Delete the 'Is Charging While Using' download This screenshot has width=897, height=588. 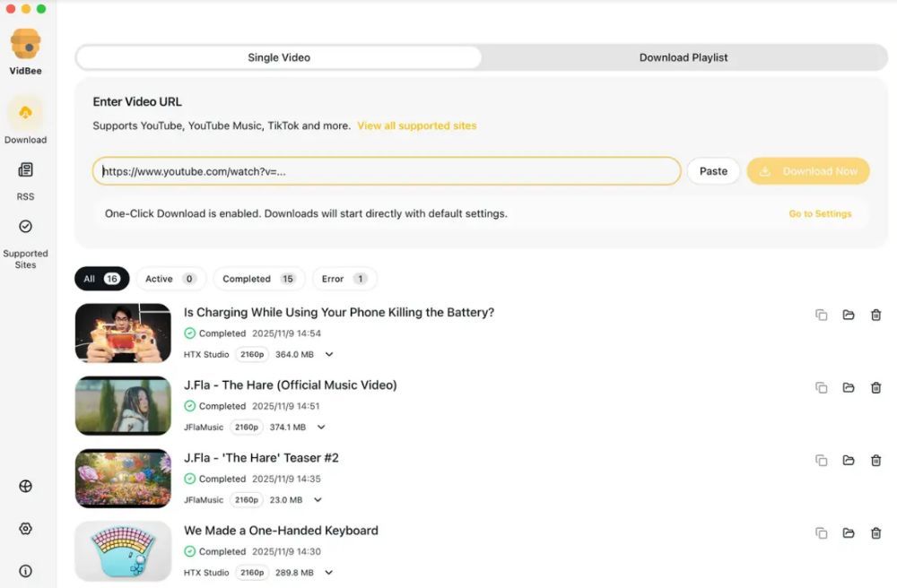point(875,315)
